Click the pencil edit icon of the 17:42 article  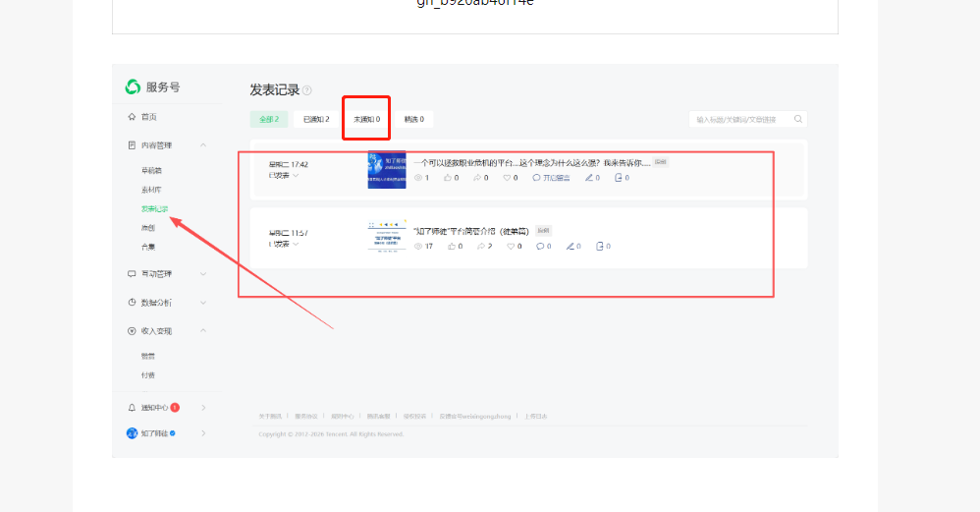tap(589, 178)
